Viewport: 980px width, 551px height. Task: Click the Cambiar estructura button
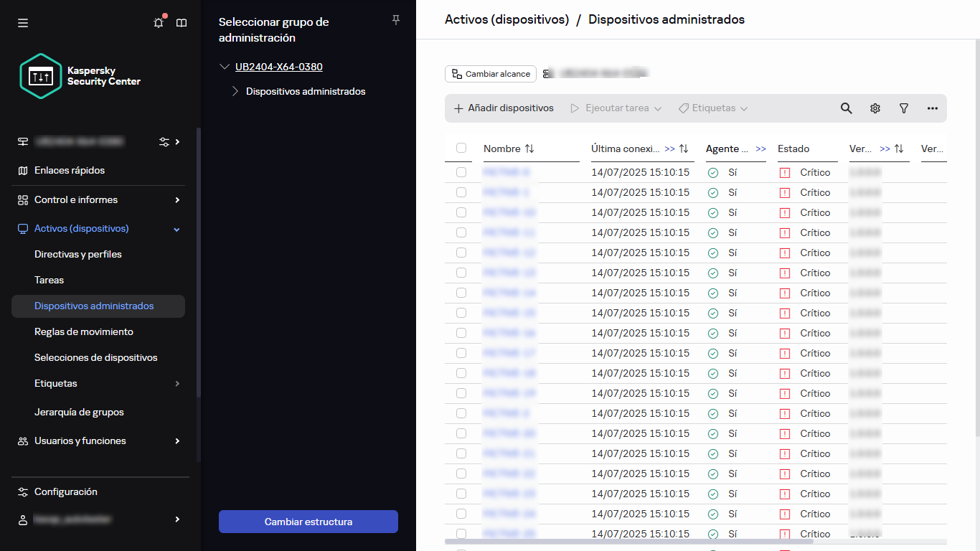point(308,522)
